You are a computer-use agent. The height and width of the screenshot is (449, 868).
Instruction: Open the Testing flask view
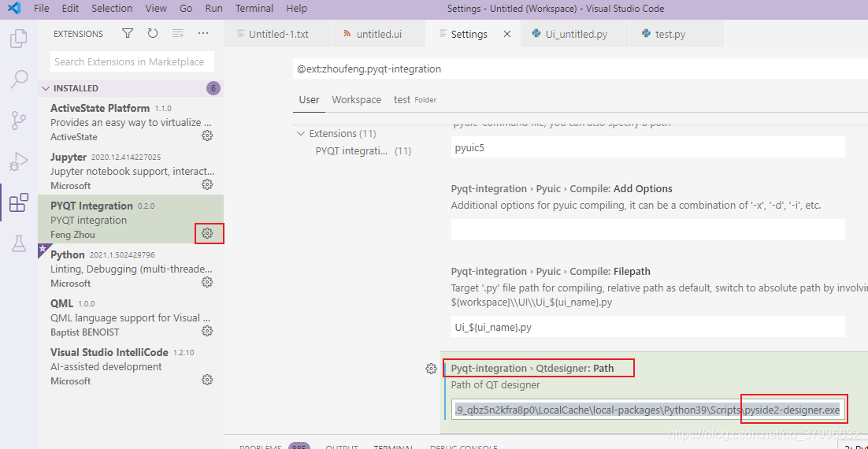click(19, 243)
